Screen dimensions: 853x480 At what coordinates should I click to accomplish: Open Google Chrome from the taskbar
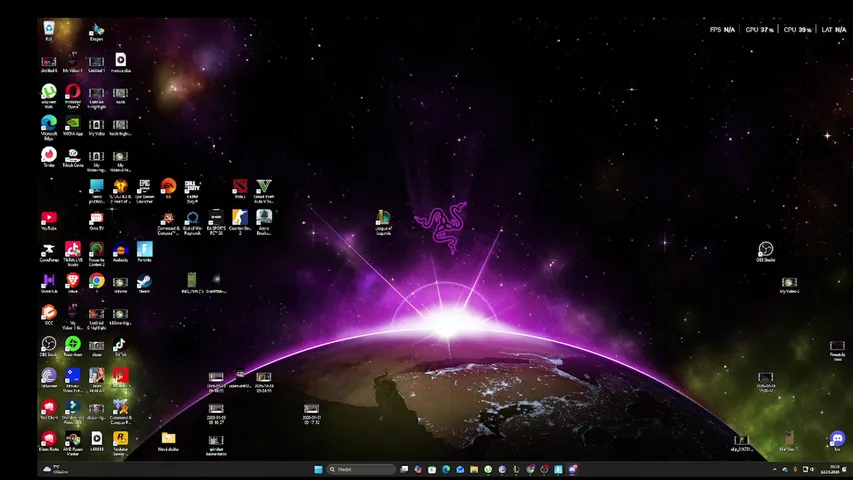(530, 470)
